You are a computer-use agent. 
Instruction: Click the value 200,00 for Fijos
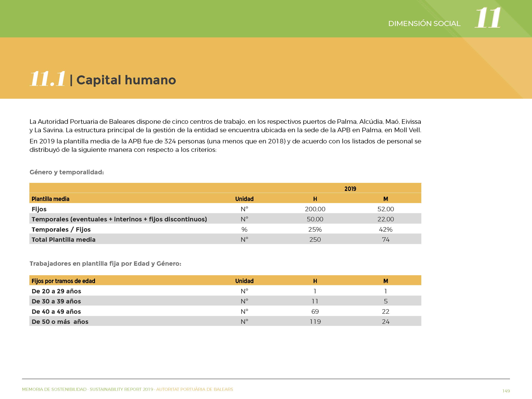tap(315, 209)
